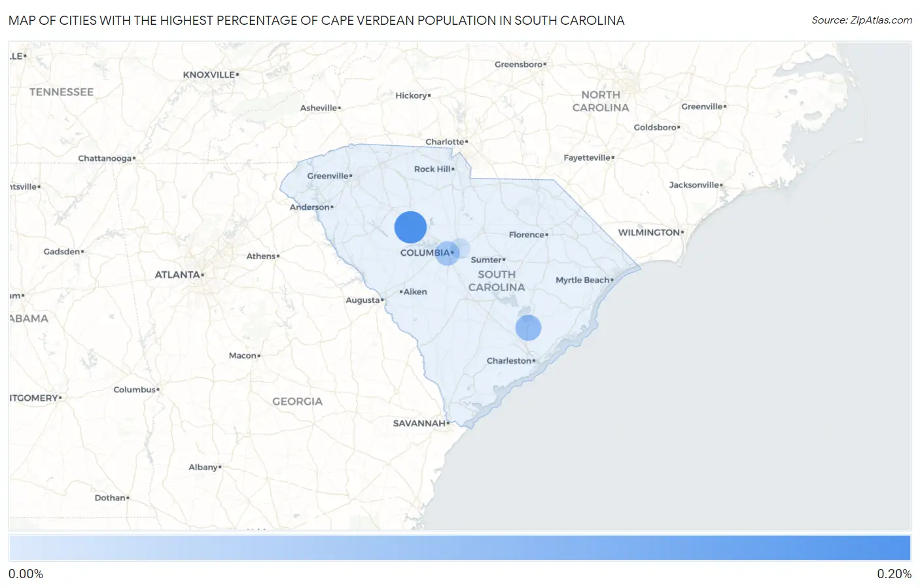Click the blue bubble north of Charleston
The width and height of the screenshot is (920, 588).
pos(528,328)
